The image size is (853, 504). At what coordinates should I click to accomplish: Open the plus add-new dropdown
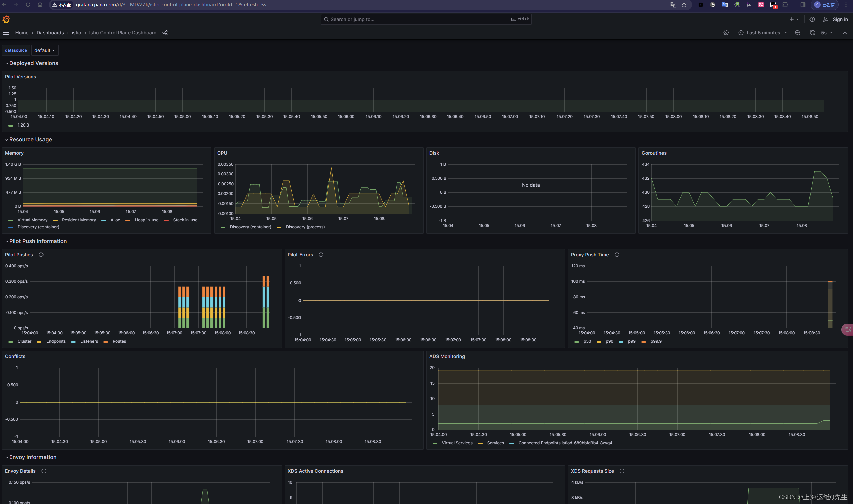[794, 19]
